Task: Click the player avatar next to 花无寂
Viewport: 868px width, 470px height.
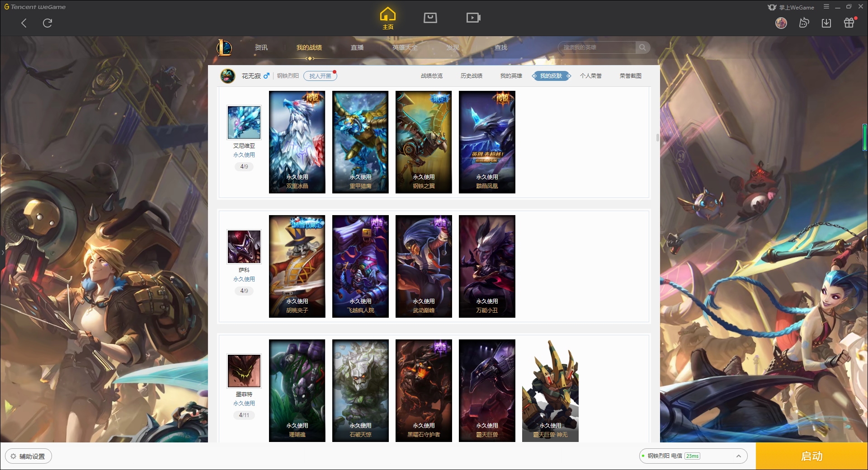Action: [x=228, y=76]
